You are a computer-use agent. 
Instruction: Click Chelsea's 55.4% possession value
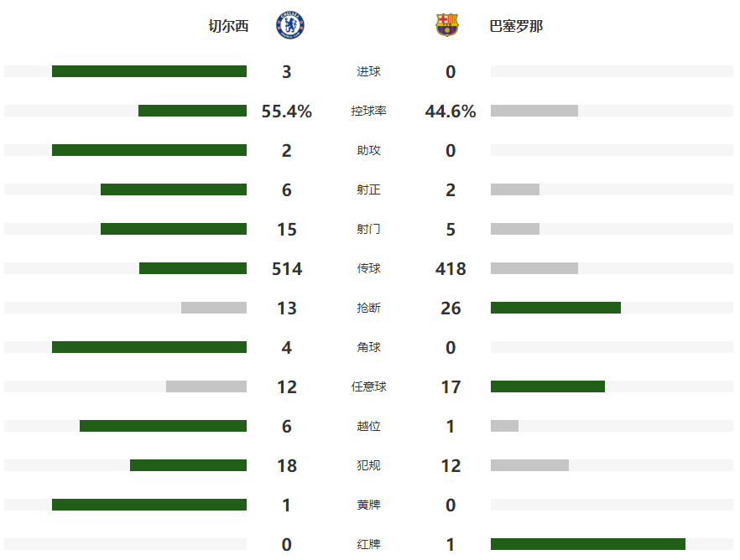click(x=287, y=111)
